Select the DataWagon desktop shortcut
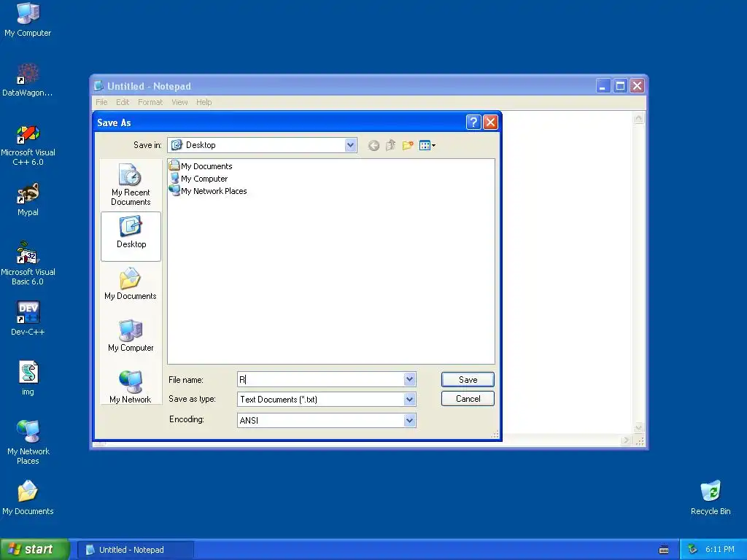 click(28, 80)
